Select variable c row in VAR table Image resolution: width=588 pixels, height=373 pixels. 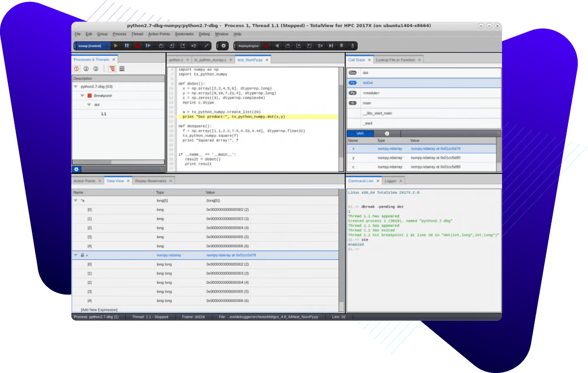point(421,167)
